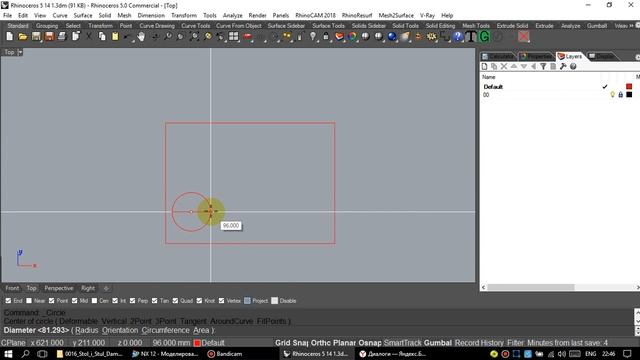
Task: Enable the Cen osnap checkbox
Action: (x=94, y=300)
